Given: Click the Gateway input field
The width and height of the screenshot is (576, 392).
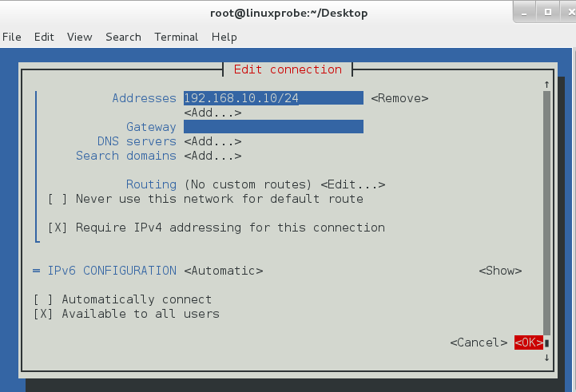Looking at the screenshot, I should point(273,127).
